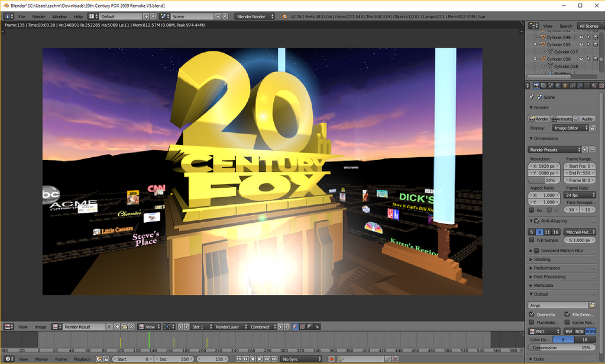
Task: Open Blender info editor type icon
Action: point(9,16)
